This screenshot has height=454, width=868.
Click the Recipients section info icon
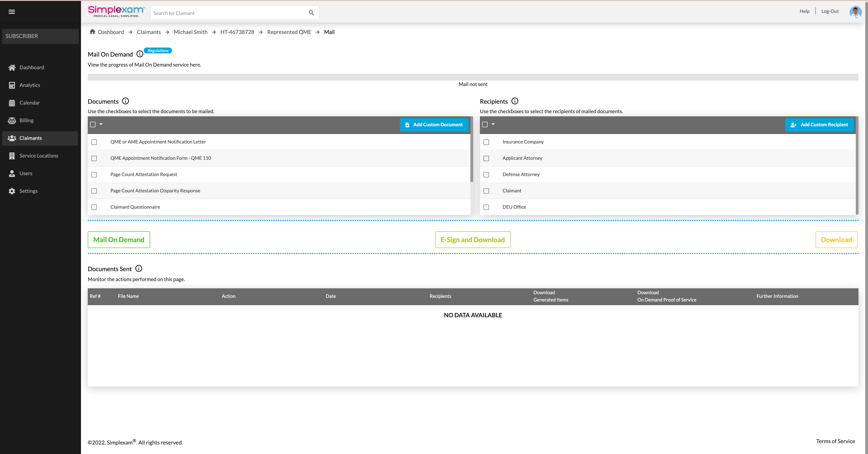(515, 101)
